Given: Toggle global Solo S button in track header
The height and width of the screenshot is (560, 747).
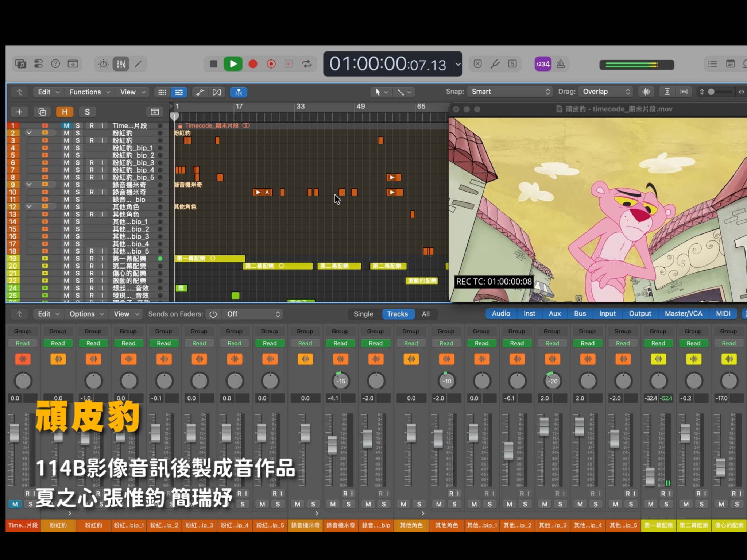Looking at the screenshot, I should click(x=87, y=112).
